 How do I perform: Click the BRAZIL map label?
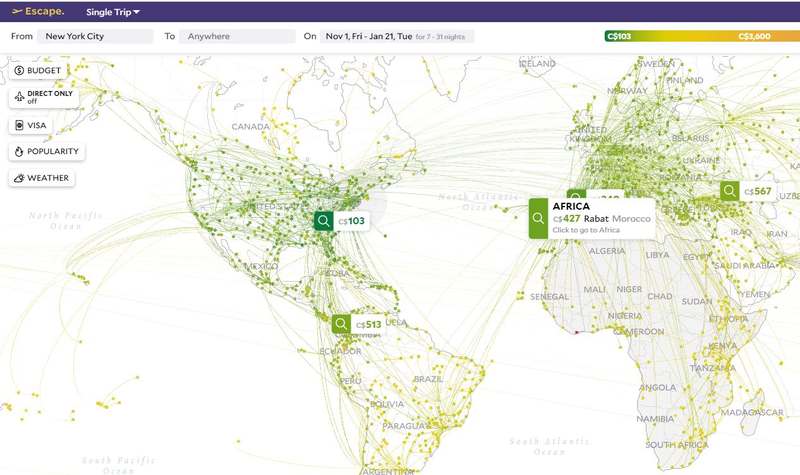click(x=428, y=379)
